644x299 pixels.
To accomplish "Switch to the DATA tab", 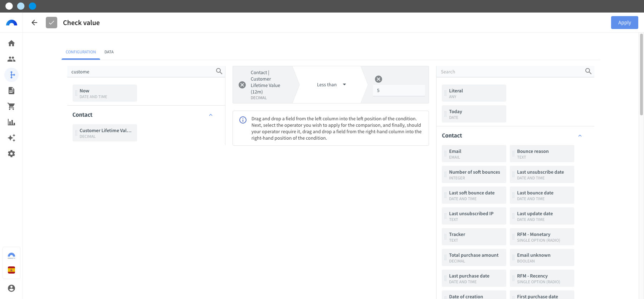I will coord(109,52).
